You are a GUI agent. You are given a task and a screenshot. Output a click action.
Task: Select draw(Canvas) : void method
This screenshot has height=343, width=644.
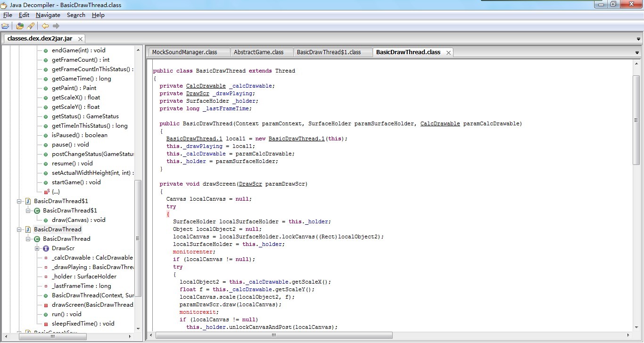tap(78, 220)
